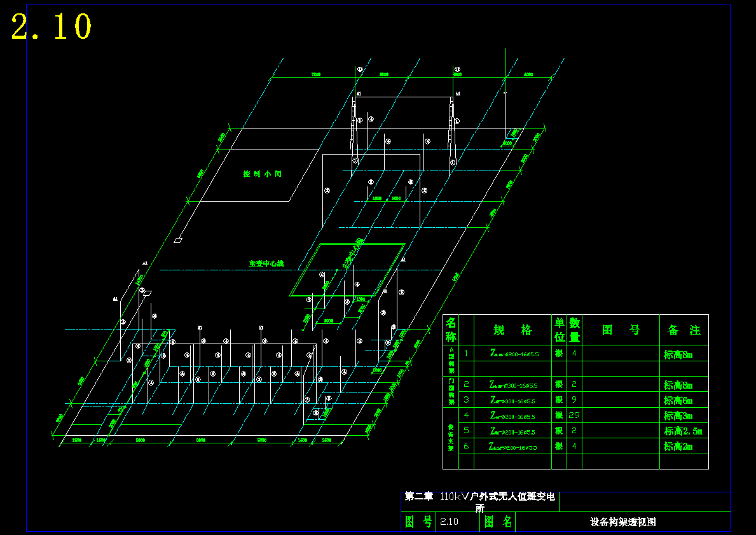Click the "主变中心线" centerline label

coord(266,264)
